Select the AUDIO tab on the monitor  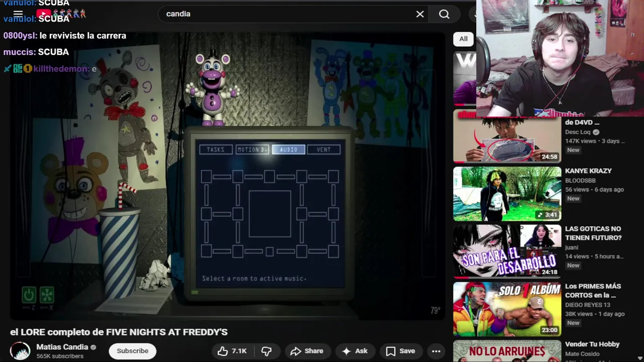point(288,149)
